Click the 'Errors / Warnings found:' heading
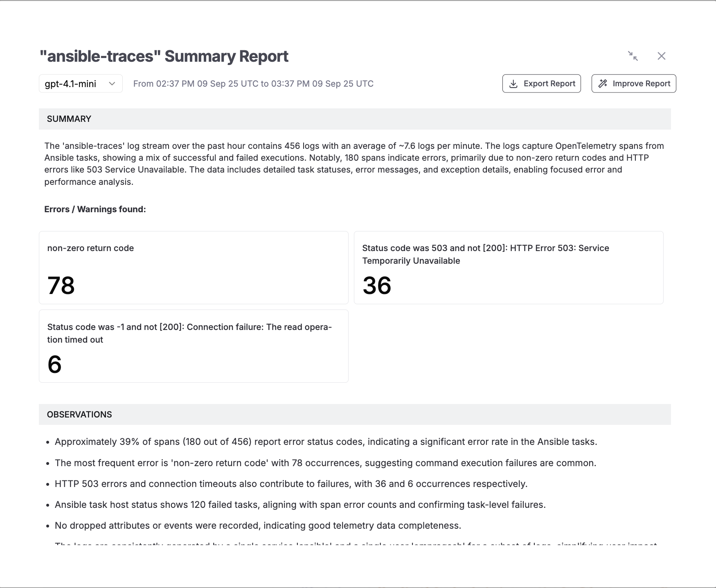Viewport: 716px width, 588px height. click(95, 209)
